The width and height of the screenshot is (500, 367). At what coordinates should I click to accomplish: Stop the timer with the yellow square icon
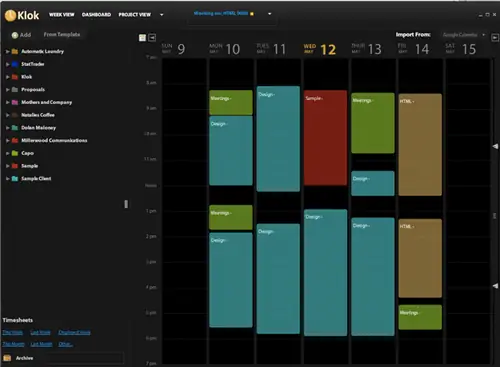click(x=252, y=14)
